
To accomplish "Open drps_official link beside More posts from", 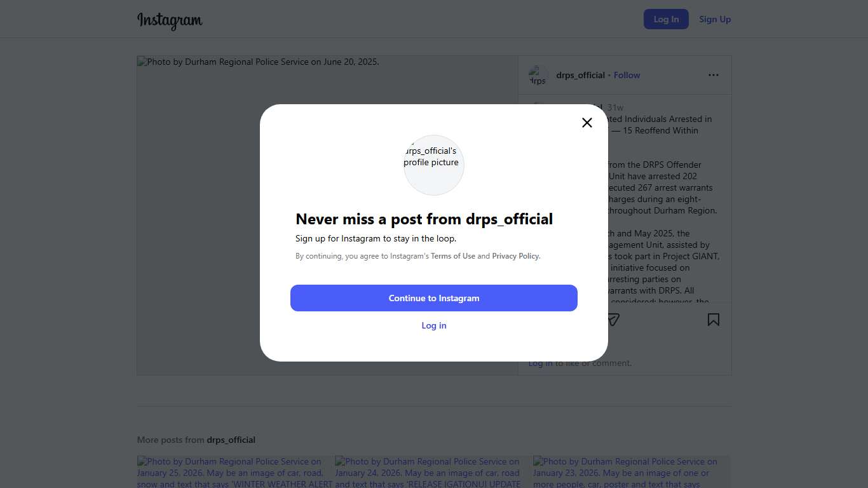I will pos(231,440).
